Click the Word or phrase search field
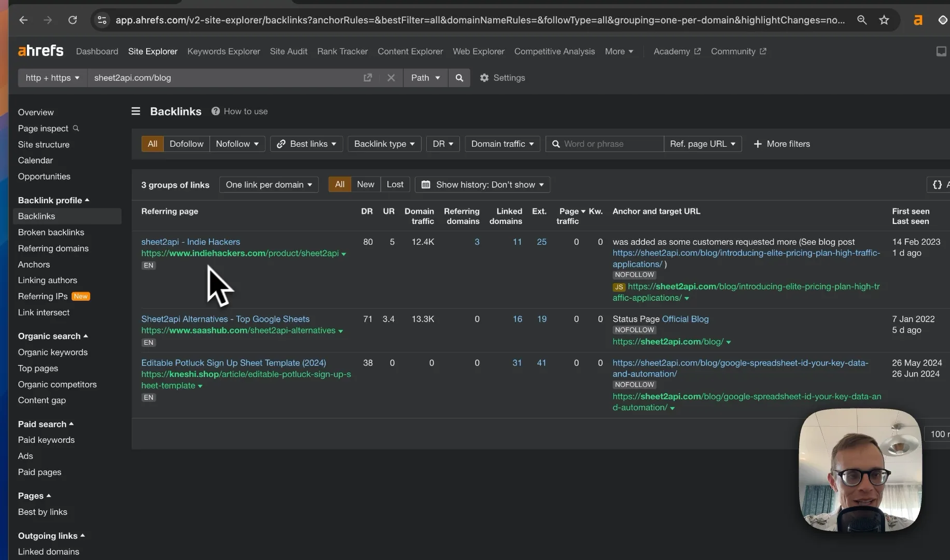Image resolution: width=950 pixels, height=560 pixels. tap(605, 144)
